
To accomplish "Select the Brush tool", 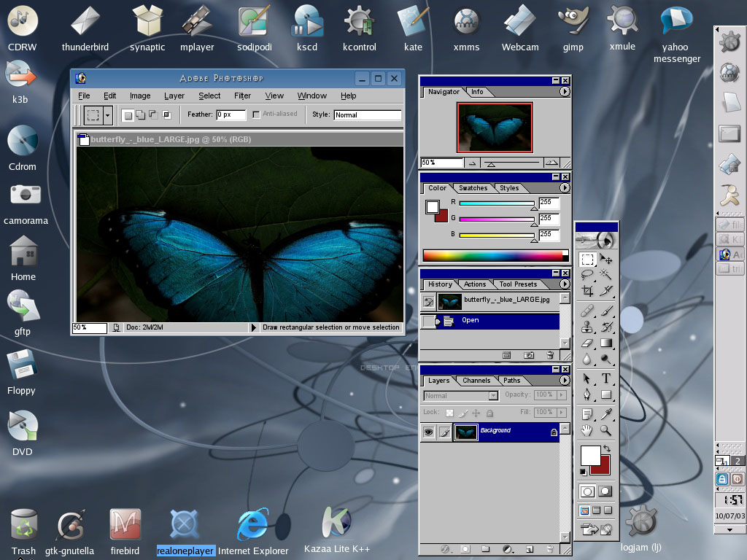I will point(606,311).
